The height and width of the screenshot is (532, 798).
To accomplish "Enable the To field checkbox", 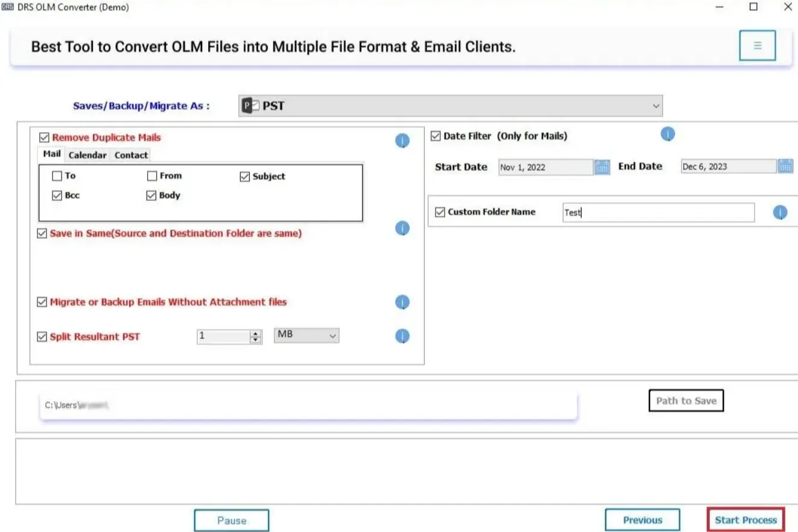I will 57,176.
